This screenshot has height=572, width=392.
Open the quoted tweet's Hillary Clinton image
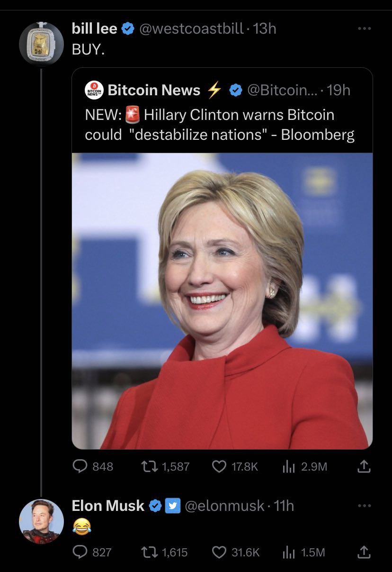tap(222, 301)
